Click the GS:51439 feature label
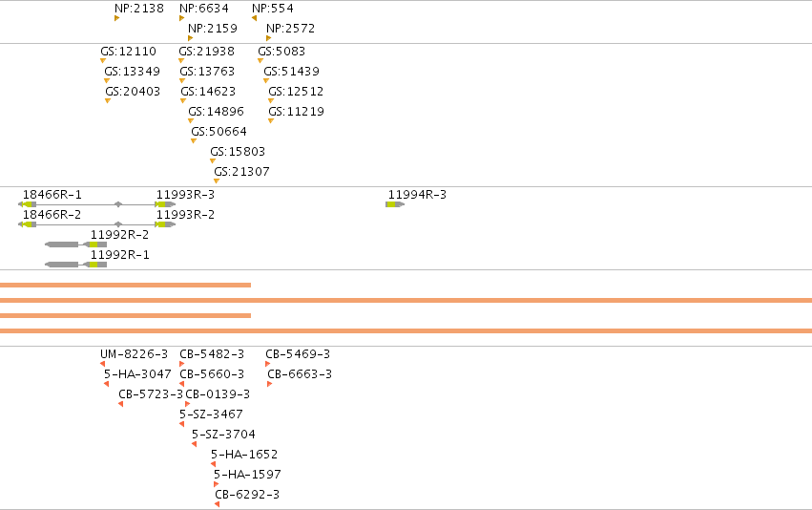 pos(291,72)
